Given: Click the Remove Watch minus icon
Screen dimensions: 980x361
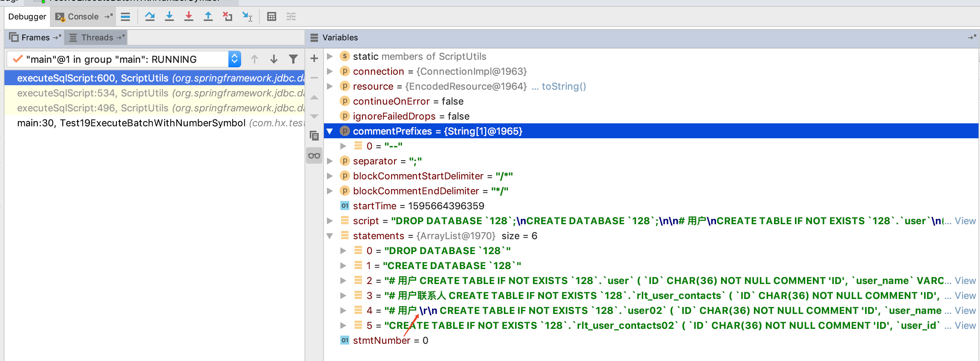Looking at the screenshot, I should tap(314, 78).
